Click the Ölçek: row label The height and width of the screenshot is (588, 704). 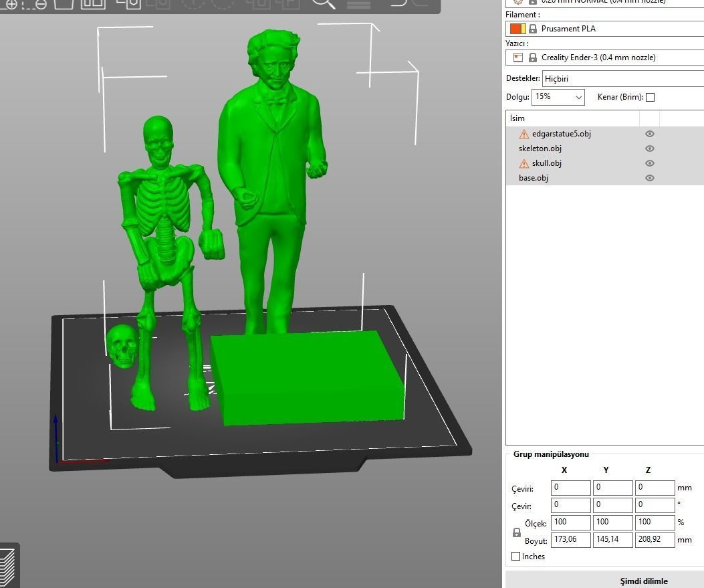[536, 523]
